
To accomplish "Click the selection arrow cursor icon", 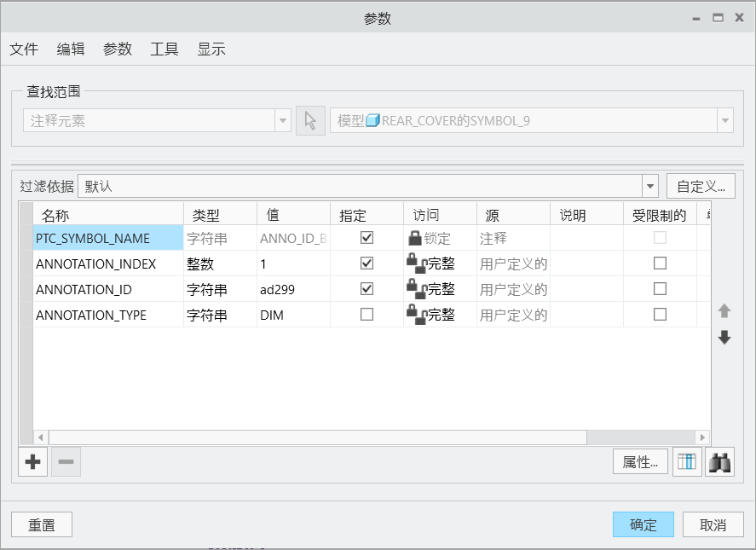I will pos(310,121).
